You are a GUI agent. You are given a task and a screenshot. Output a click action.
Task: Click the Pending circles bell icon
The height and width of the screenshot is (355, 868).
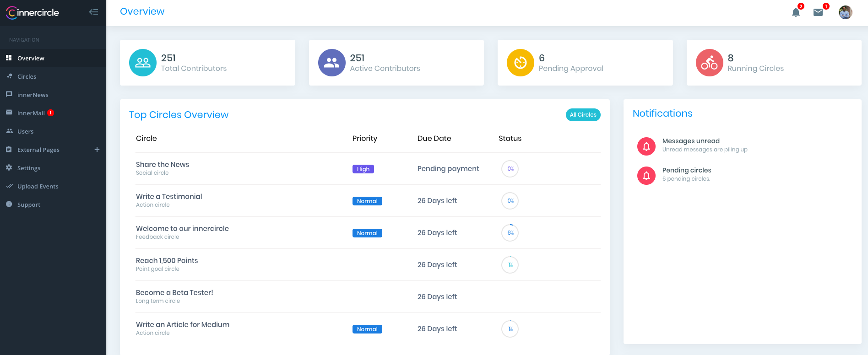(646, 176)
